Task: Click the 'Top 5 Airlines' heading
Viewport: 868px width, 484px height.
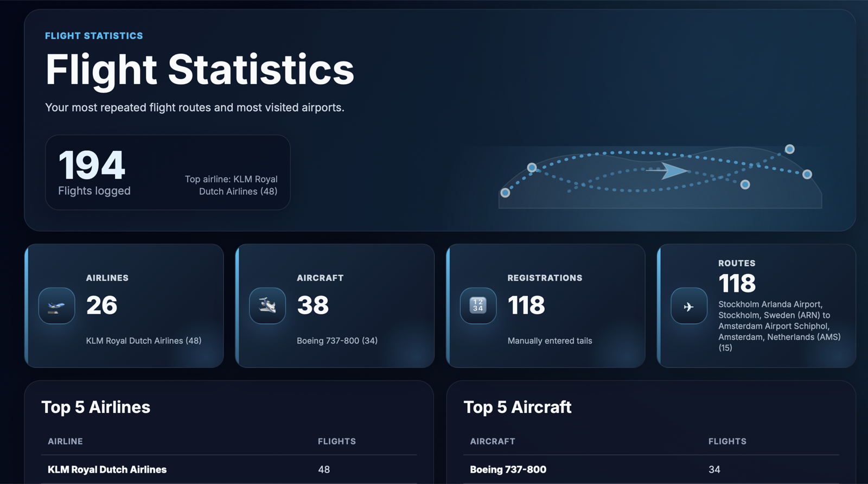Action: click(x=96, y=407)
